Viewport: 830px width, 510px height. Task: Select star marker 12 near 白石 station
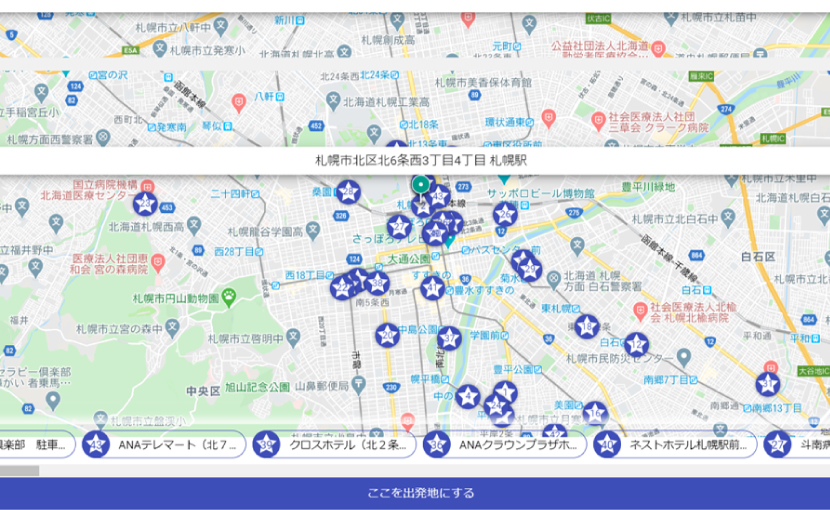click(x=636, y=345)
